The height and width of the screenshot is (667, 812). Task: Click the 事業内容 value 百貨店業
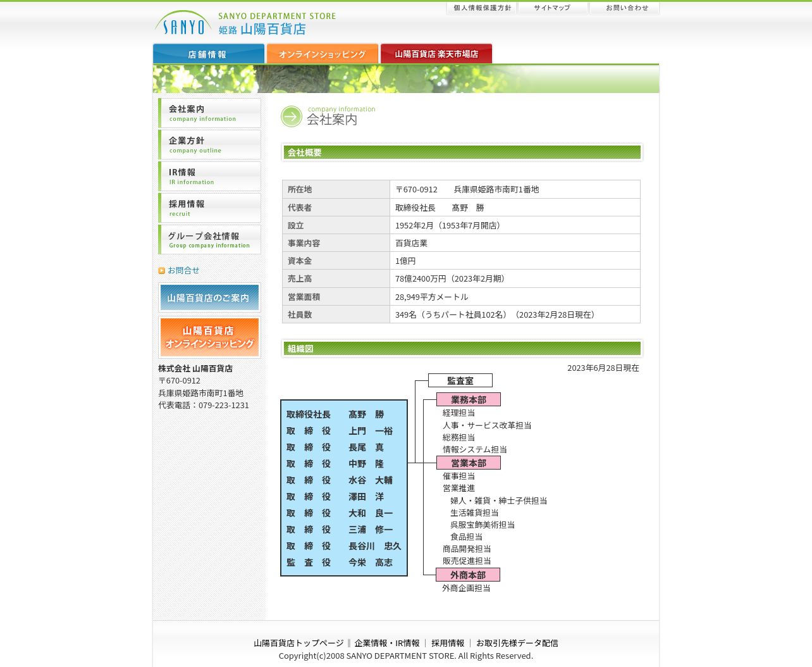(411, 243)
